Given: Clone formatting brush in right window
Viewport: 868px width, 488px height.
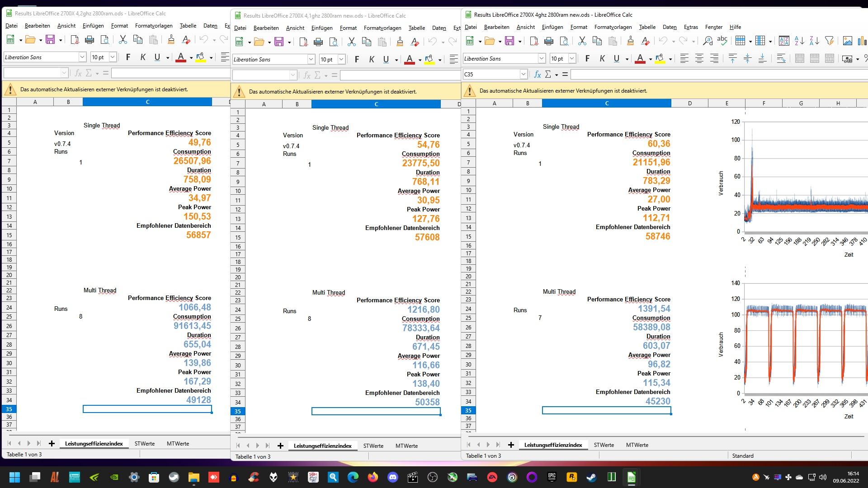Looking at the screenshot, I should 630,41.
